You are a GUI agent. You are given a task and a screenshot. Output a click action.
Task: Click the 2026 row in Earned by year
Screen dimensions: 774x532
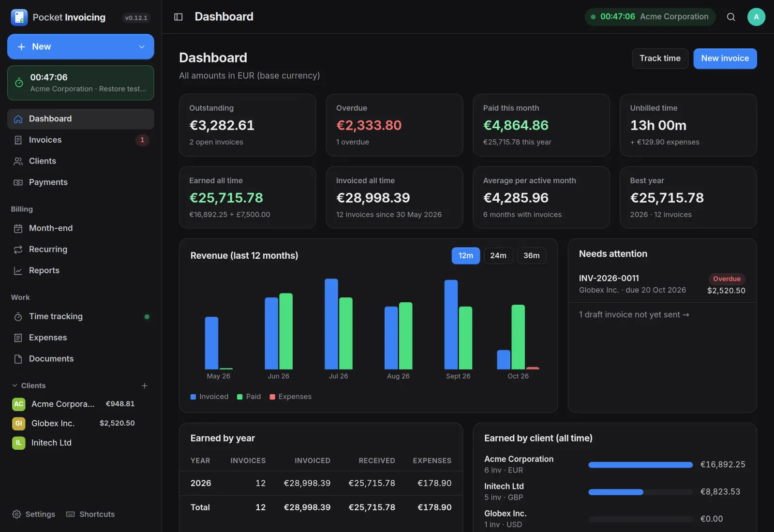tap(321, 483)
